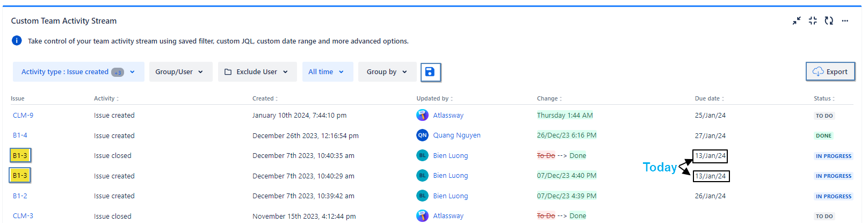Click the QN avatar for Quang Nguyen

[422, 135]
